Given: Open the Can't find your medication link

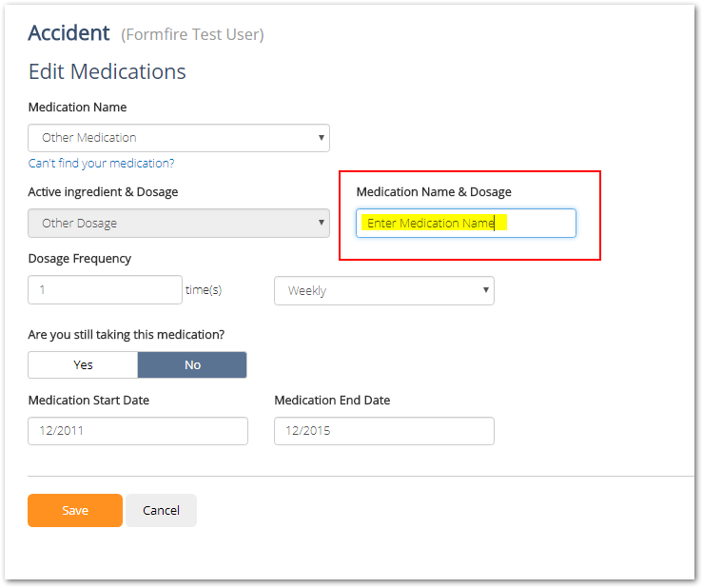Looking at the screenshot, I should [102, 164].
